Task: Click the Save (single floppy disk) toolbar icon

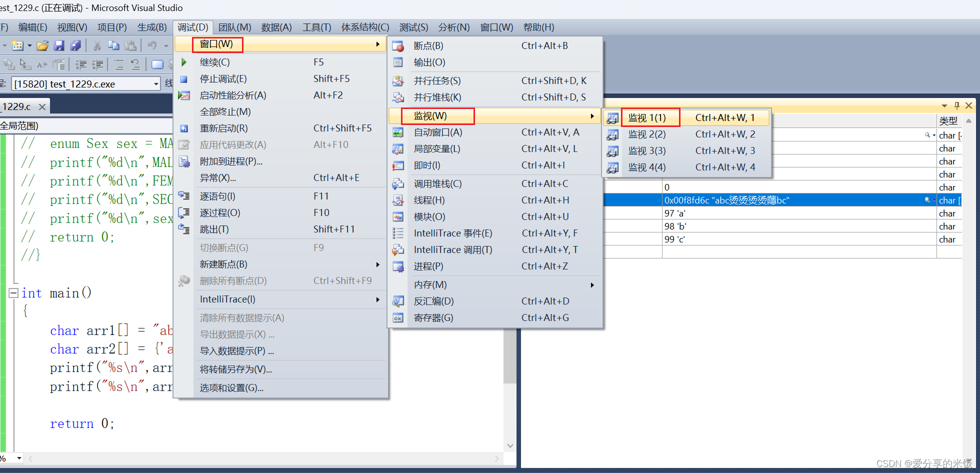Action: click(59, 46)
